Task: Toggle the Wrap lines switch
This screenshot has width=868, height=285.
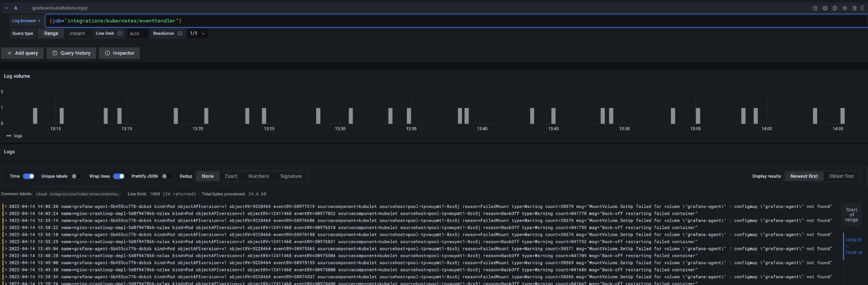Action: [119, 176]
